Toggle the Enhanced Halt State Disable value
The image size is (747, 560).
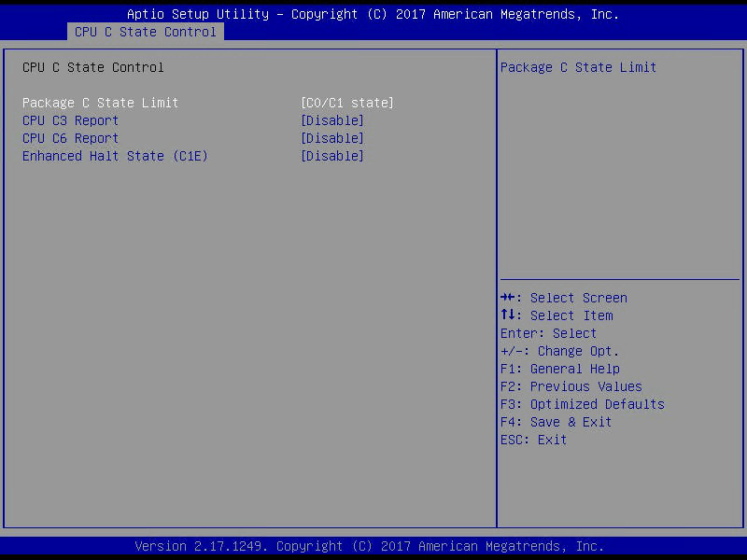tap(331, 156)
